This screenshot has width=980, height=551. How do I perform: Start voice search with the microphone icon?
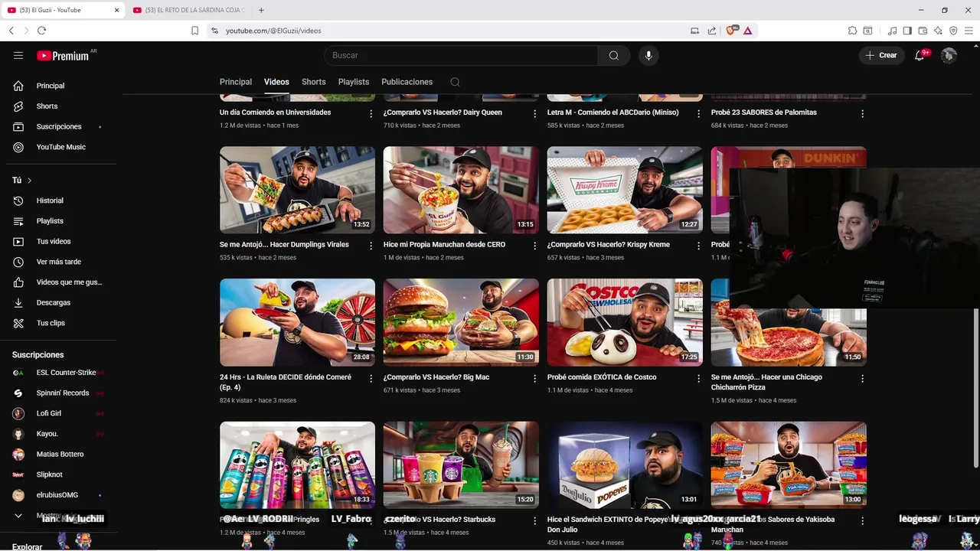[x=648, y=55]
